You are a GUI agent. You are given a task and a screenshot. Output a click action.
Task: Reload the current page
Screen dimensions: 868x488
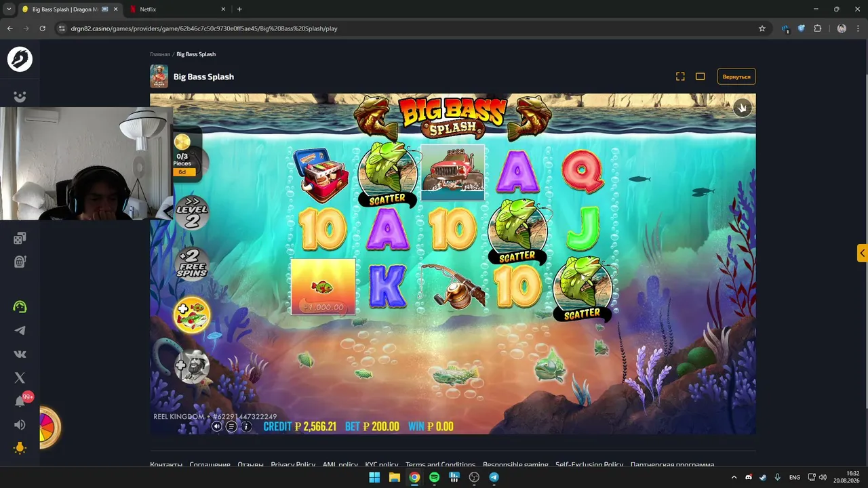coord(42,28)
